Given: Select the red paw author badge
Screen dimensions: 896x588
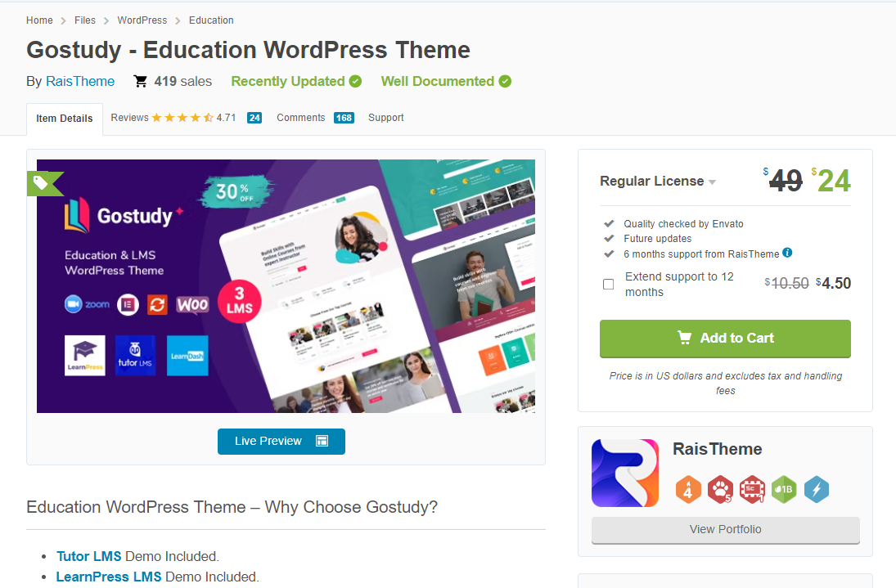Looking at the screenshot, I should point(720,488).
